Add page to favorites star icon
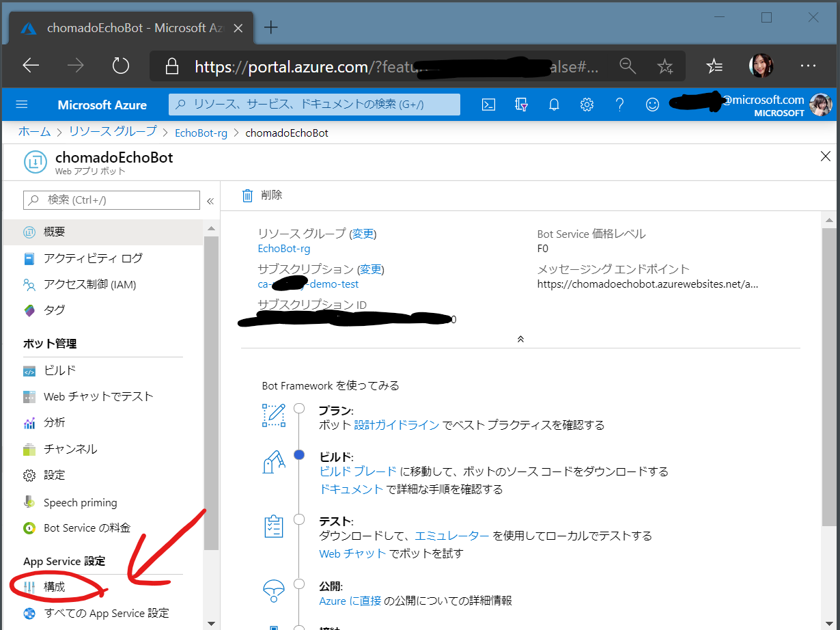This screenshot has height=630, width=840. coord(664,66)
